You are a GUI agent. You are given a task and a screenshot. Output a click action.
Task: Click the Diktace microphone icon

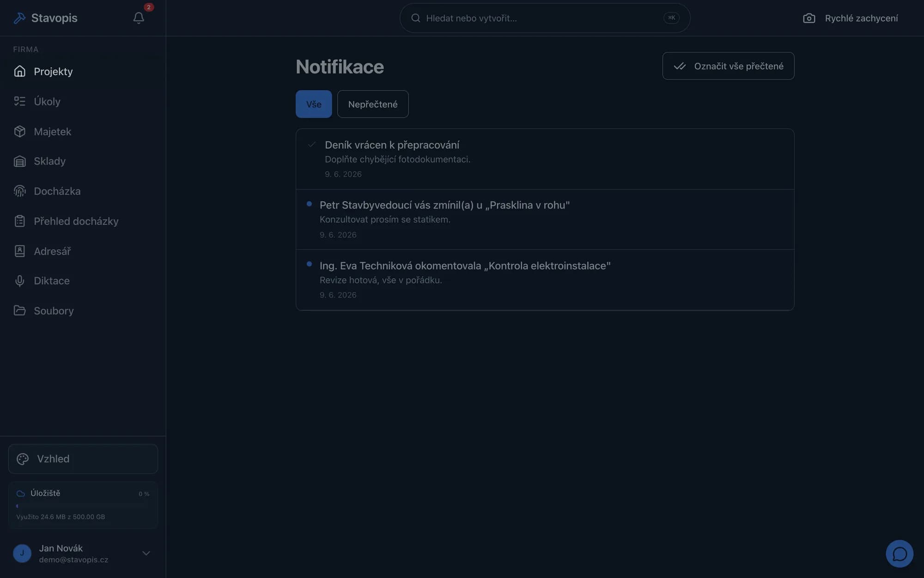[19, 281]
